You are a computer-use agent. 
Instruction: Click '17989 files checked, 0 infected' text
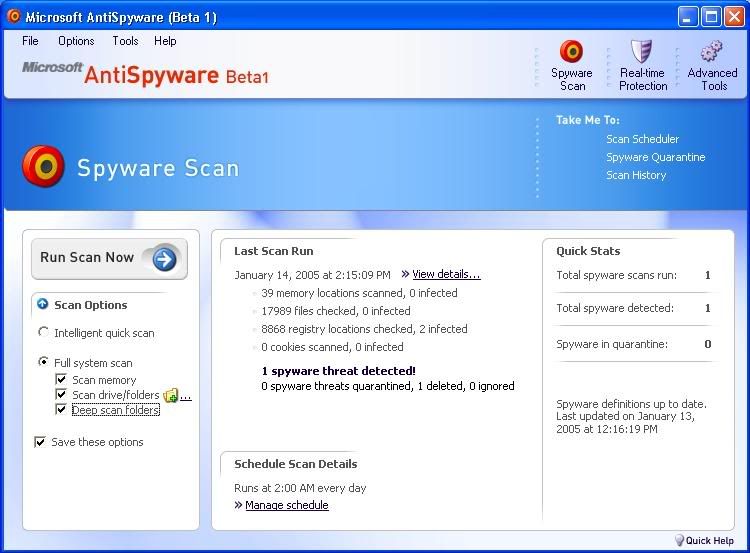[336, 311]
